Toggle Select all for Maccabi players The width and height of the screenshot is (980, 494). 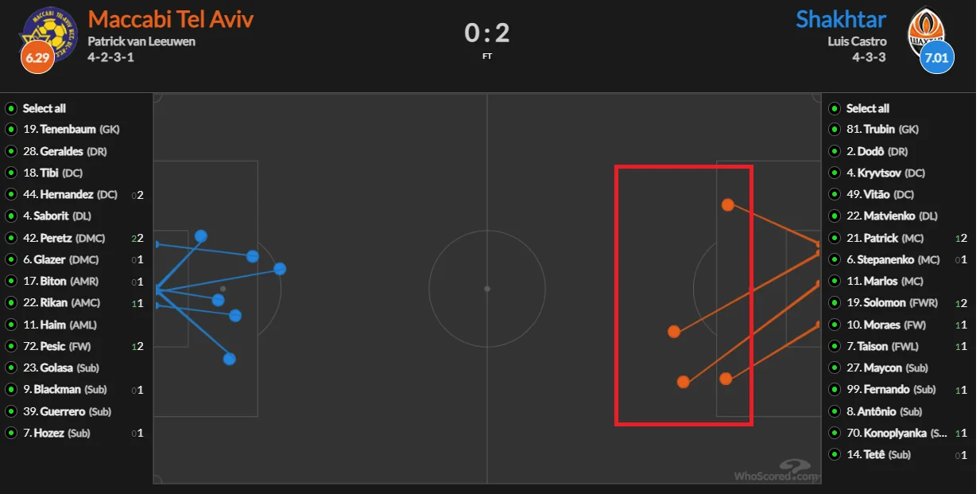coord(11,108)
